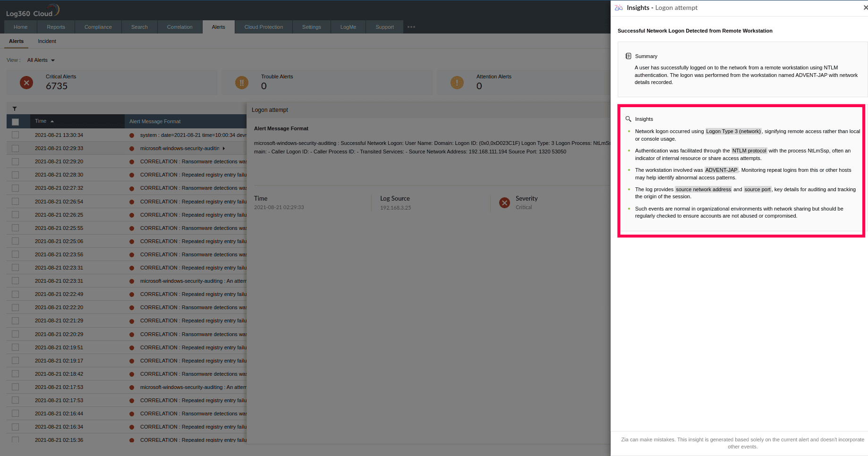
Task: Click severity dot for 02:26:54 alert
Action: pos(132,202)
